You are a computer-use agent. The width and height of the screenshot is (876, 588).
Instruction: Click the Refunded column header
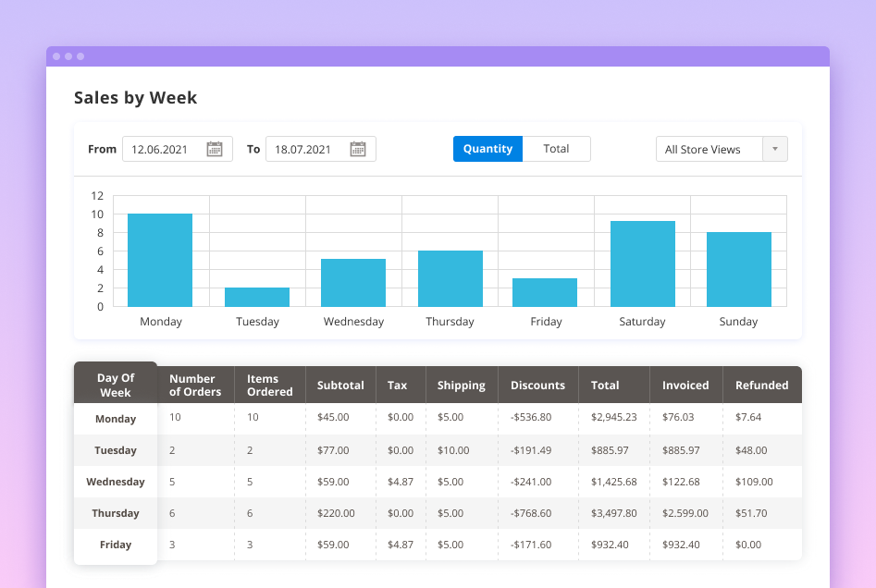coord(761,386)
